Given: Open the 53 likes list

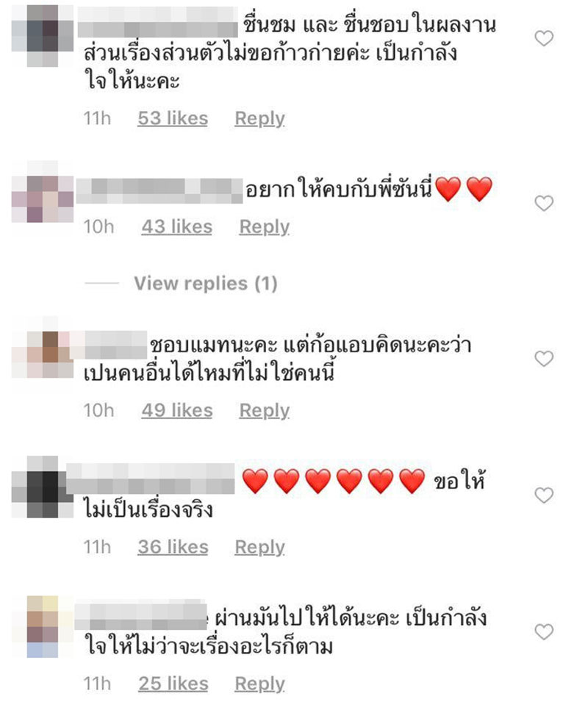Looking at the screenshot, I should (173, 119).
